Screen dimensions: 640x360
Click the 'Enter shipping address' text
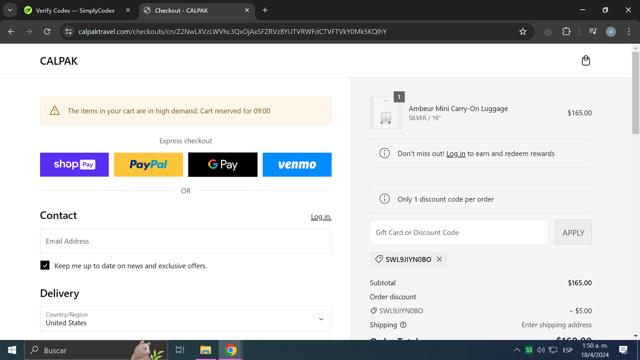556,325
